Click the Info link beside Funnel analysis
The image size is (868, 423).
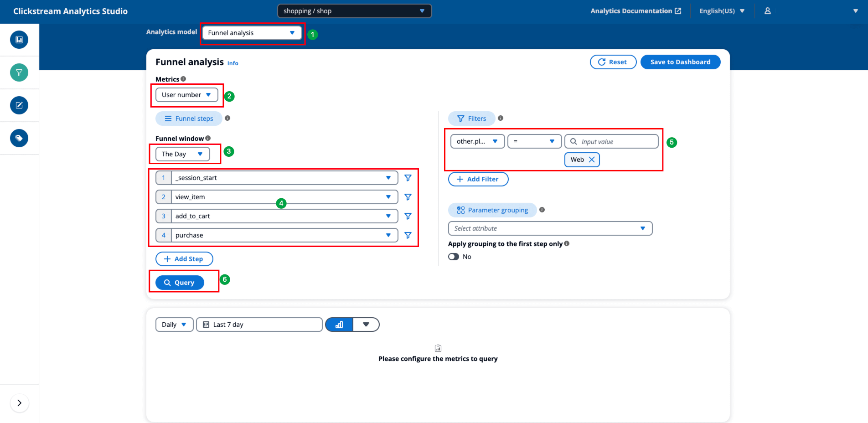(x=232, y=63)
